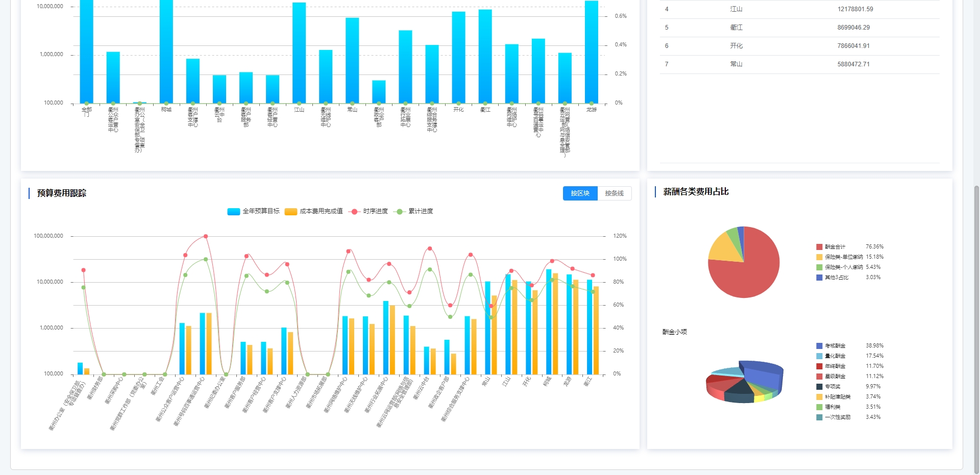Image resolution: width=980 pixels, height=475 pixels.
Task: Toggle 酬金合计 pie legend entry
Action: [x=831, y=247]
